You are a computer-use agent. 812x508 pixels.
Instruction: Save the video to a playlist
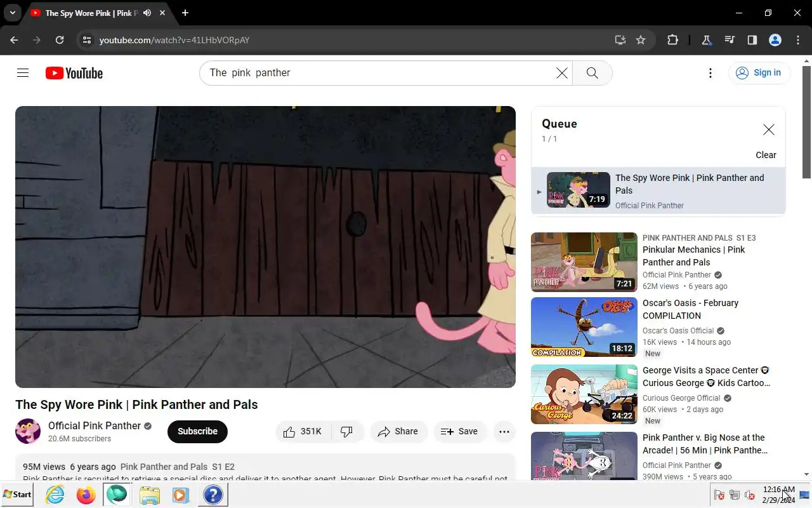click(459, 431)
